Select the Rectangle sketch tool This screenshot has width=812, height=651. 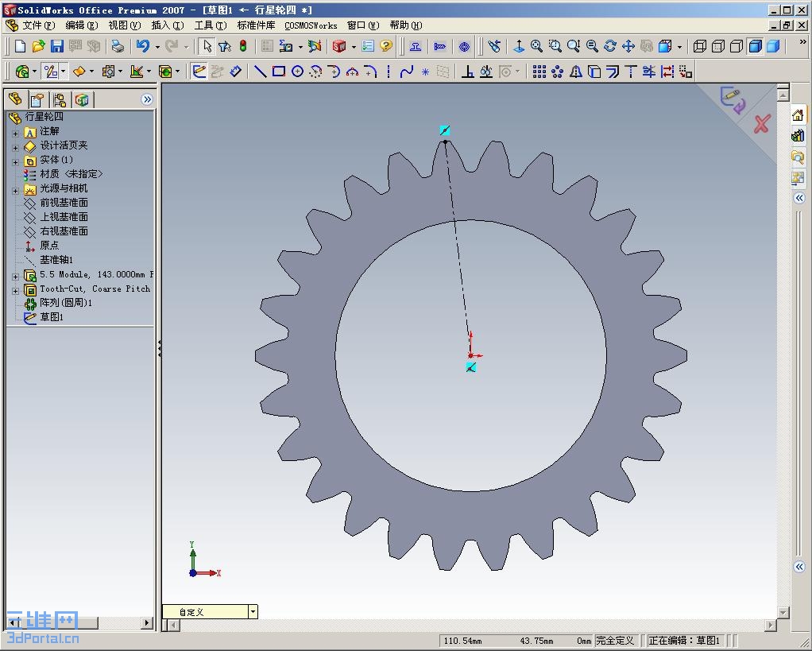pyautogui.click(x=279, y=72)
